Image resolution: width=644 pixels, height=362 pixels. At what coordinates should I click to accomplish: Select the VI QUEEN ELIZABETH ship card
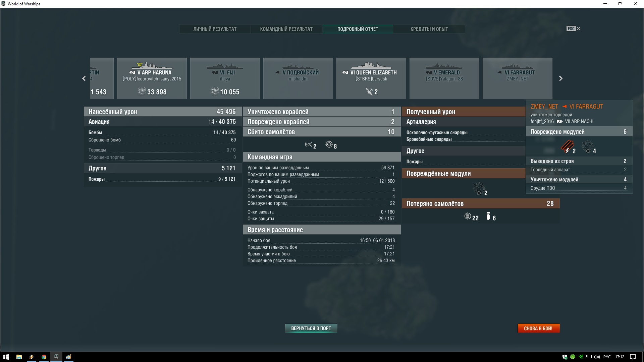tap(371, 78)
